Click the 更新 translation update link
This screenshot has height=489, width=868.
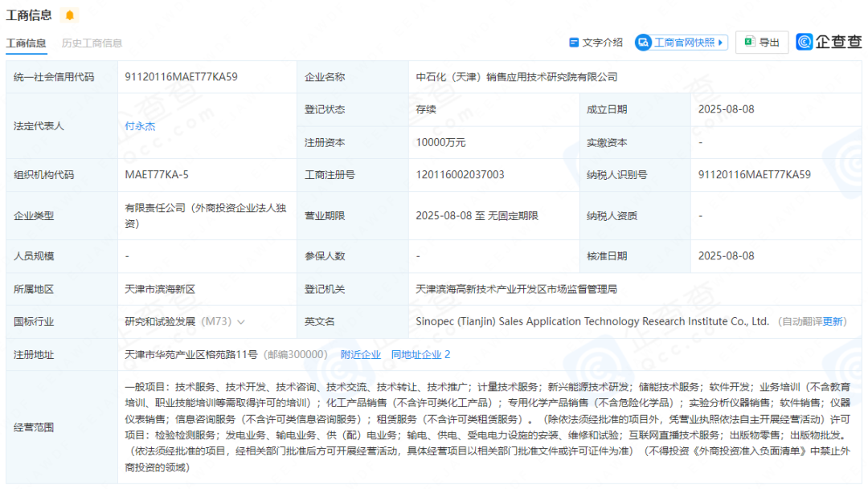coord(833,322)
